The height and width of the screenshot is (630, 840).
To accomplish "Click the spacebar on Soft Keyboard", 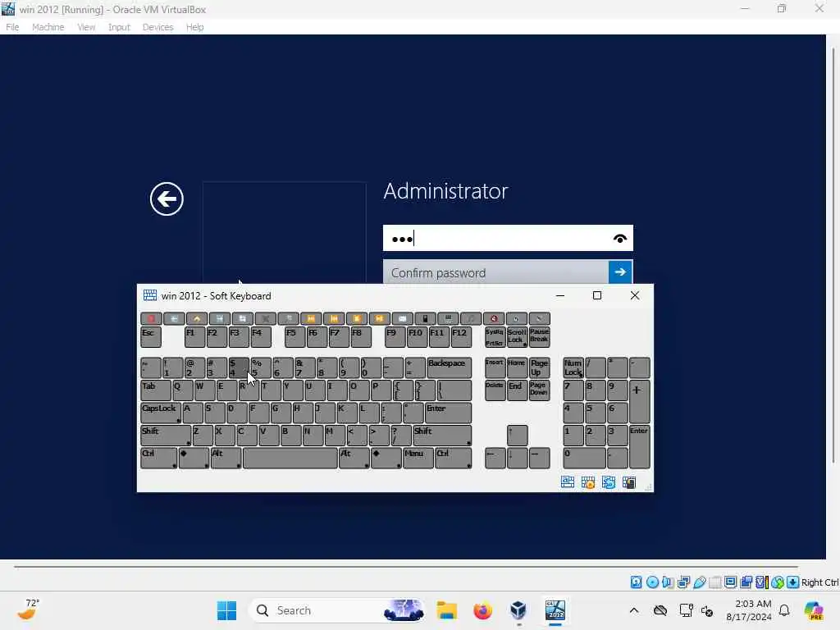I will pos(290,459).
